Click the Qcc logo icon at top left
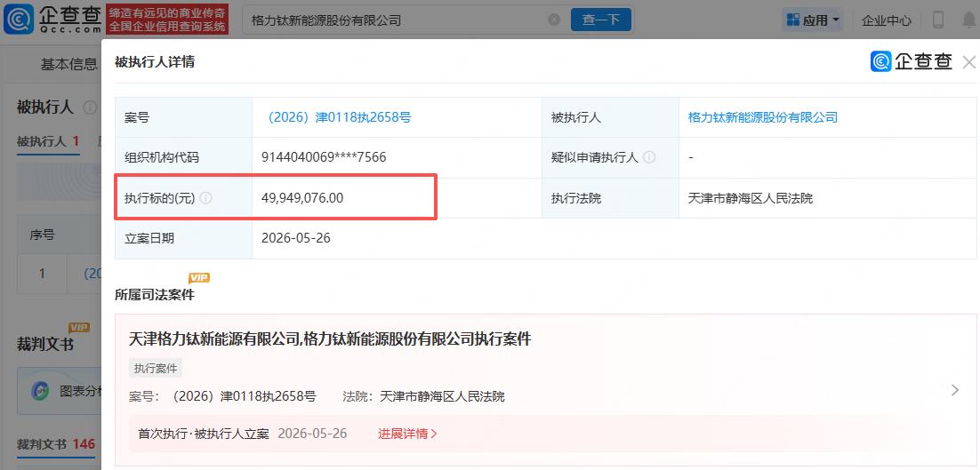Image resolution: width=980 pixels, height=470 pixels. click(x=18, y=20)
